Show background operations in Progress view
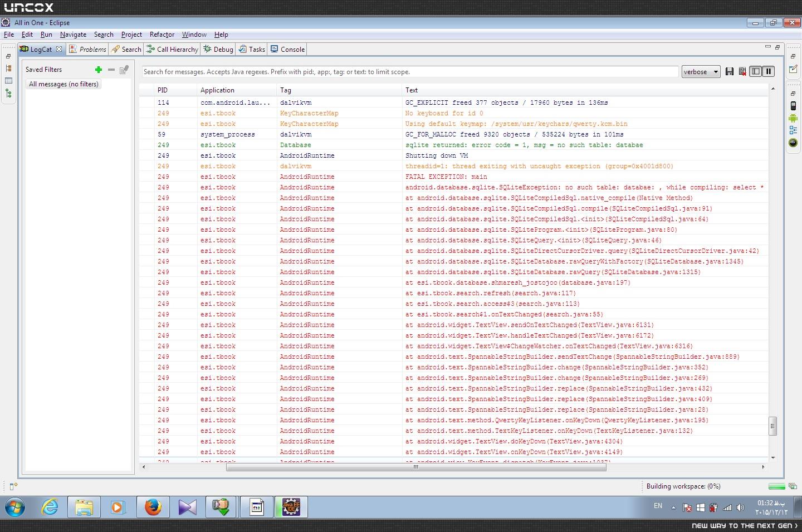The width and height of the screenshot is (802, 532). point(792,486)
